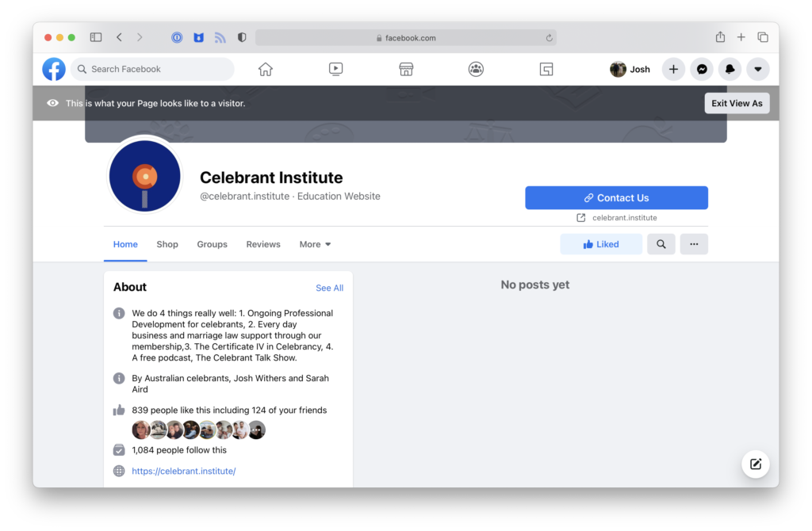Image resolution: width=812 pixels, height=531 pixels.
Task: Exit the View As mode
Action: pyautogui.click(x=737, y=103)
